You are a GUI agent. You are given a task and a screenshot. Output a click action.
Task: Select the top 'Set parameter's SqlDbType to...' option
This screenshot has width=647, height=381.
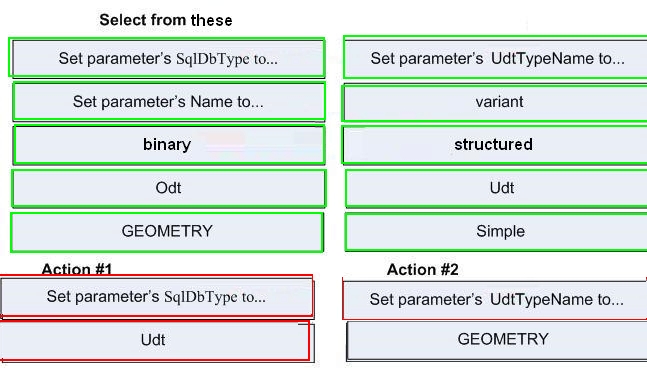pos(167,58)
